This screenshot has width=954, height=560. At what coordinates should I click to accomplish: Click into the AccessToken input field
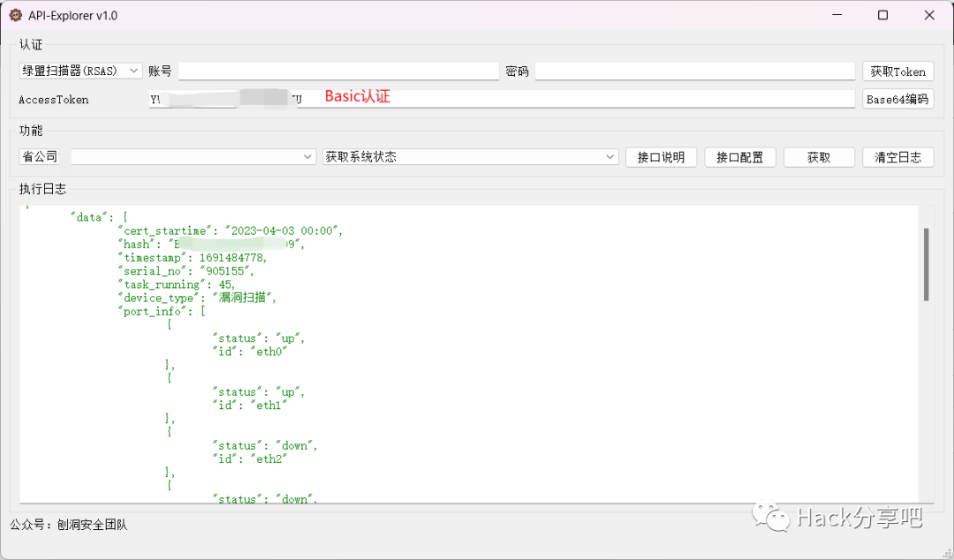point(502,99)
